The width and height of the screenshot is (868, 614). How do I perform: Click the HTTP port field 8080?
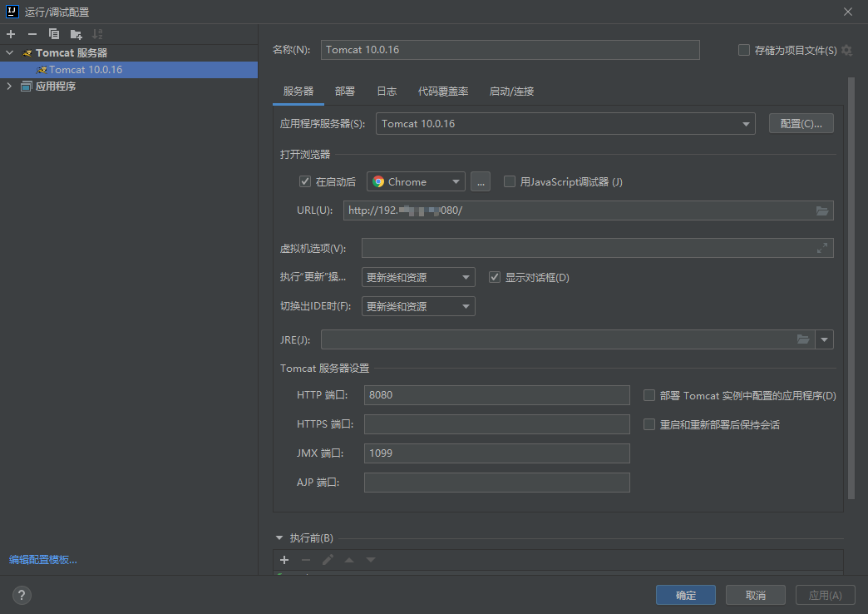coord(496,395)
